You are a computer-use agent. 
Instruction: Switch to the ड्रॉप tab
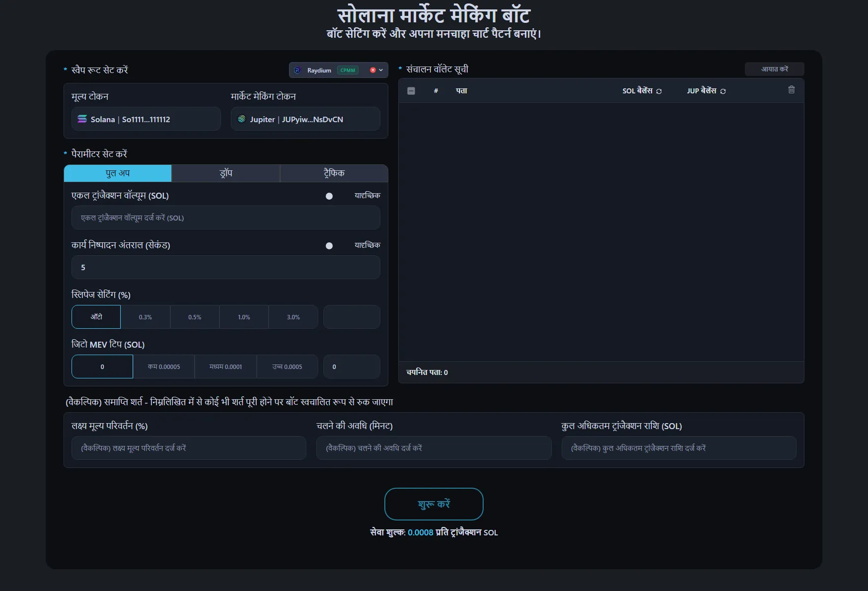[x=226, y=173]
